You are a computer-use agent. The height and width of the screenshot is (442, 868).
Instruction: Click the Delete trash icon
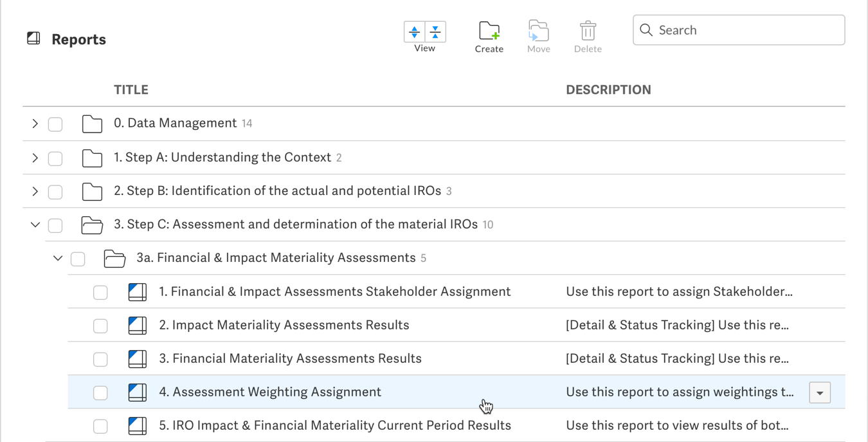coord(587,31)
